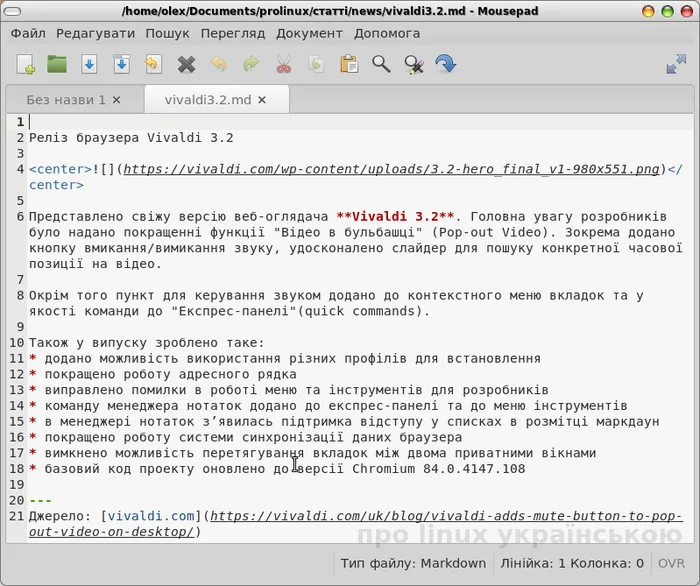
Task: Click line number 18 in gutter
Action: point(17,469)
